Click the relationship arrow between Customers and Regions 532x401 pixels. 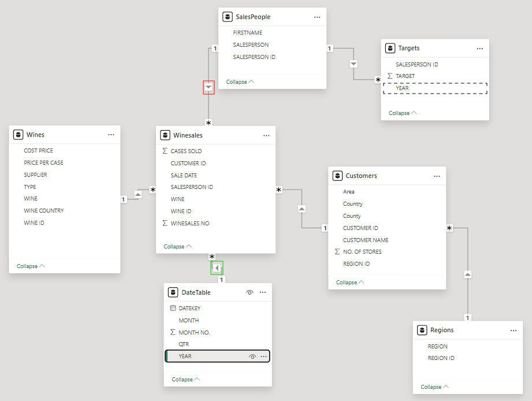[467, 274]
